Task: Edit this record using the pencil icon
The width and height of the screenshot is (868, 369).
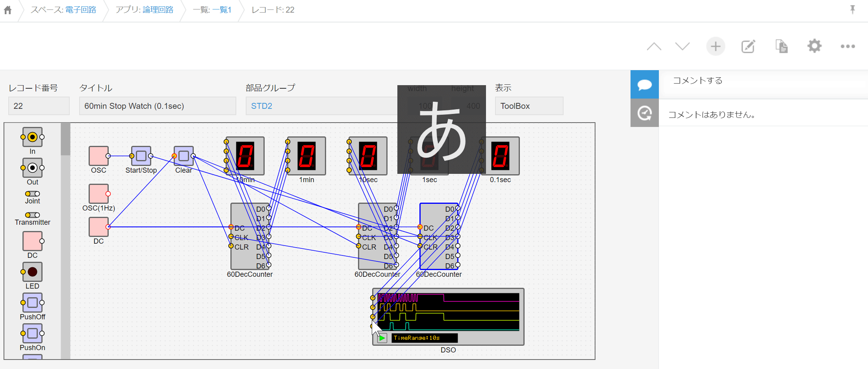Action: coord(748,47)
